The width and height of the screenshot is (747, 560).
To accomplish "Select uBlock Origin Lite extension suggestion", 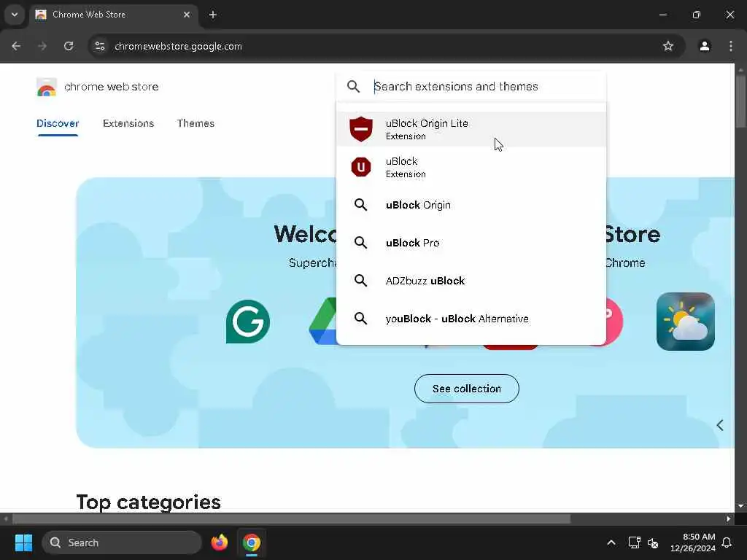I will point(471,129).
